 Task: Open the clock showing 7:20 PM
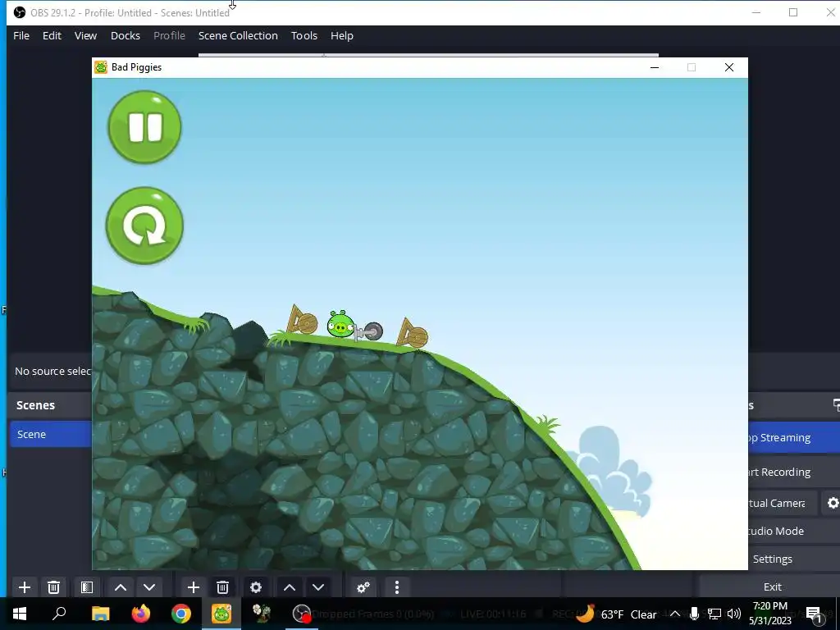click(x=769, y=614)
